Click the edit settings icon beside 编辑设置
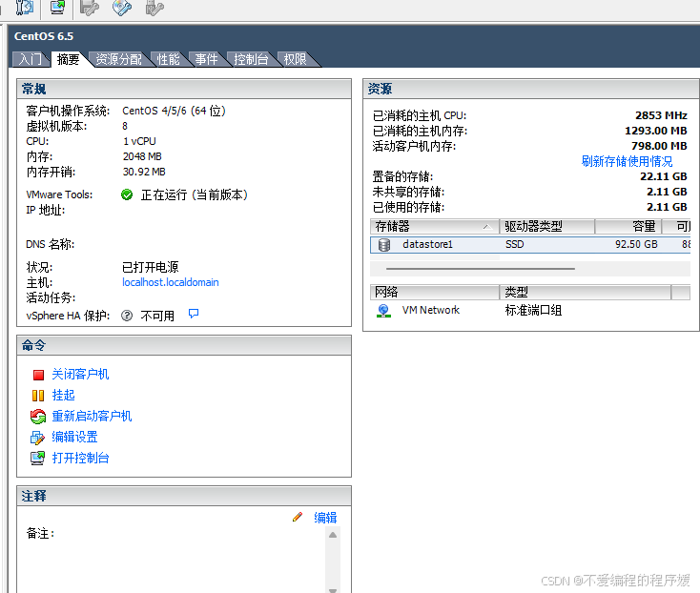700x593 pixels. tap(37, 438)
